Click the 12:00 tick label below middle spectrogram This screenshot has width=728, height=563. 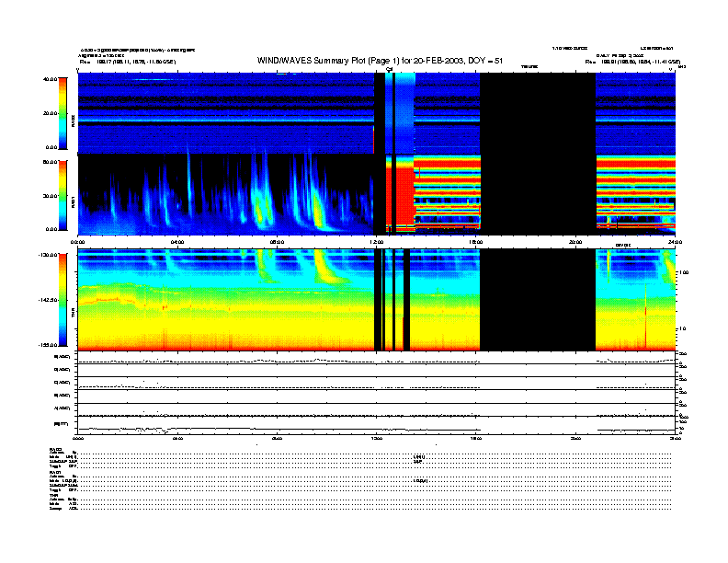coord(377,242)
